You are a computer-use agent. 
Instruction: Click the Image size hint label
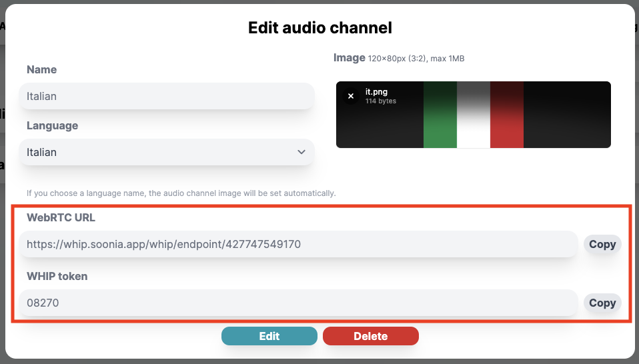coord(416,59)
